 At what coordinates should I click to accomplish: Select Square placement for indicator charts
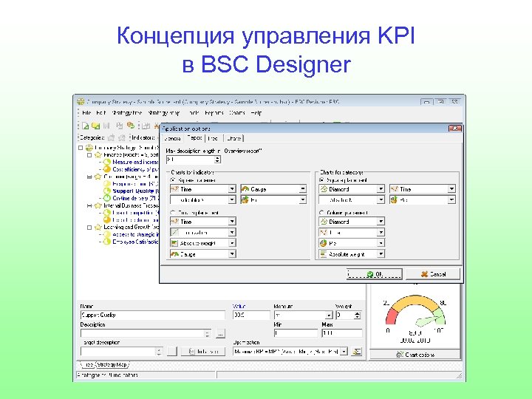pos(173,180)
